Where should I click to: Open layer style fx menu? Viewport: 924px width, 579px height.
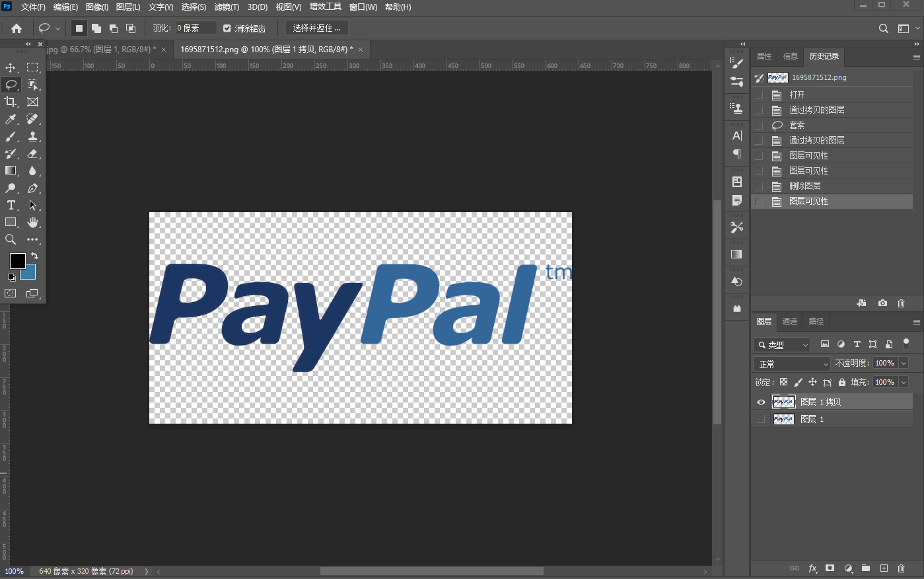coord(812,568)
